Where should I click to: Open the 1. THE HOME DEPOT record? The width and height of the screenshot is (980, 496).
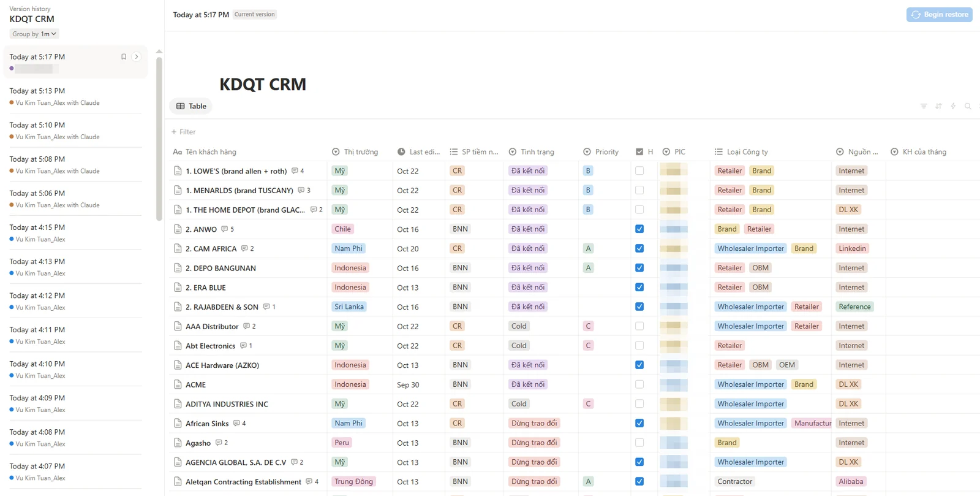tap(245, 210)
